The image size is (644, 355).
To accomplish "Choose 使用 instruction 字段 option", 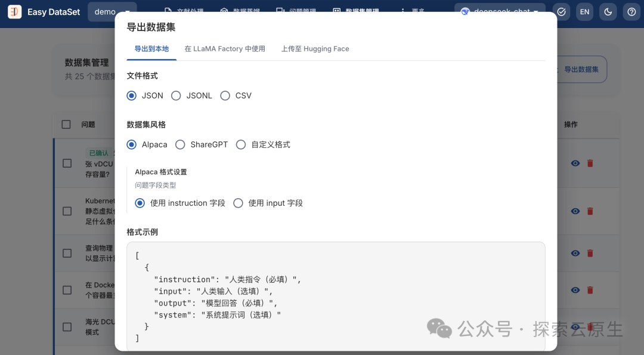I will (140, 203).
